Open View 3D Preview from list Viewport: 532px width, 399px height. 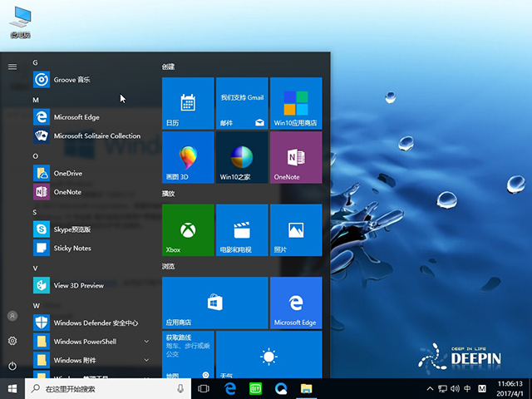point(78,286)
